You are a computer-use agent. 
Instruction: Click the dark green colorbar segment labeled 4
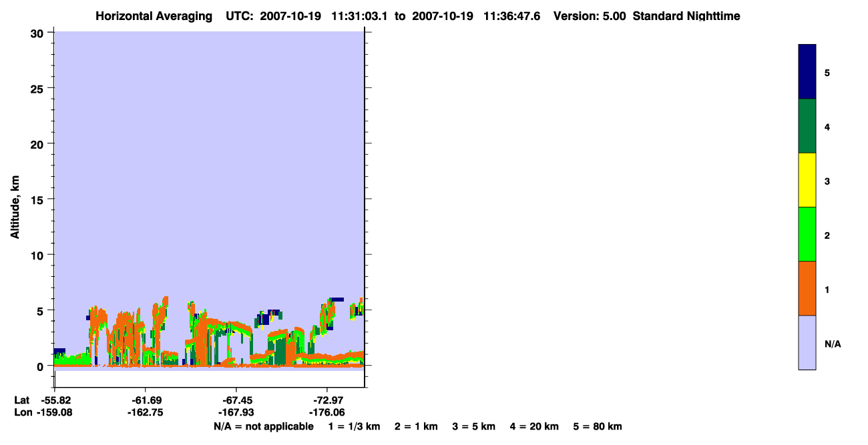tap(807, 126)
